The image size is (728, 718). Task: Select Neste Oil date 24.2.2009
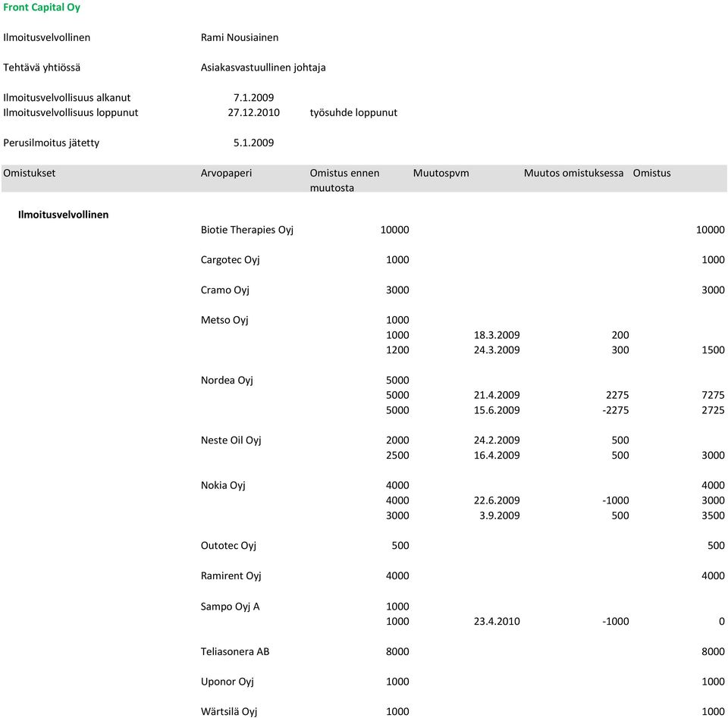(497, 441)
